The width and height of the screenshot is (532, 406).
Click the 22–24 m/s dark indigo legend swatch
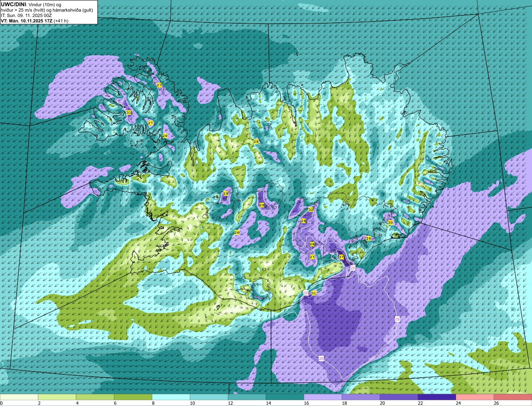tap(437, 397)
